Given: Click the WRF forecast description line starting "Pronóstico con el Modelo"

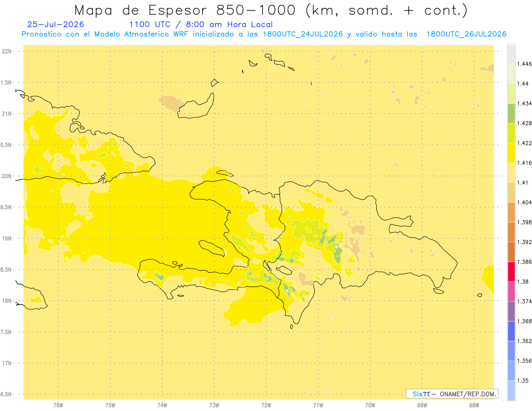Looking at the screenshot, I should tap(264, 34).
